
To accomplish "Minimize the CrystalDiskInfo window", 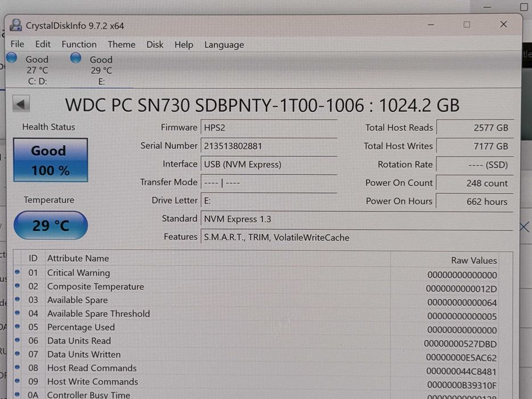I will point(431,25).
